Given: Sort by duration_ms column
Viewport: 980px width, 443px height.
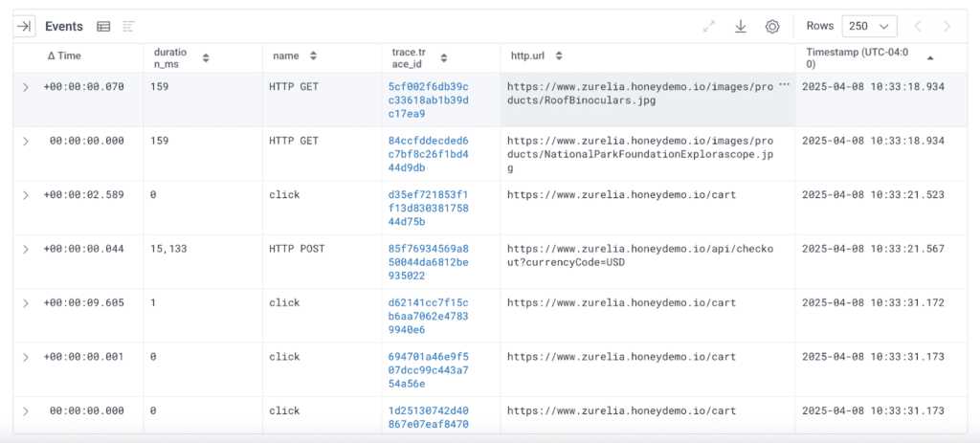Looking at the screenshot, I should (x=206, y=58).
